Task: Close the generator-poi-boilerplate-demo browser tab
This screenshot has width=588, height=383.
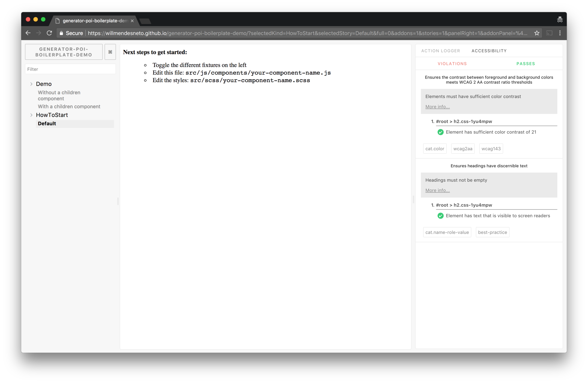Action: click(132, 21)
